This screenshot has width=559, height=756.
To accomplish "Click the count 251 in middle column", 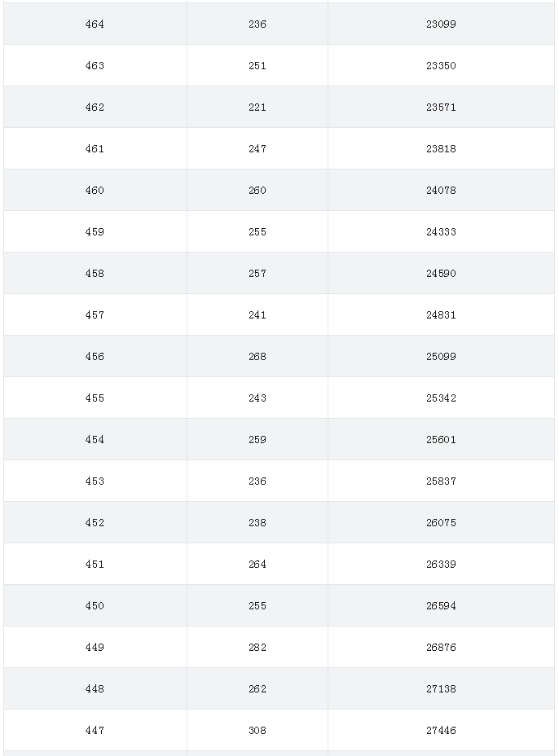I will tap(257, 65).
